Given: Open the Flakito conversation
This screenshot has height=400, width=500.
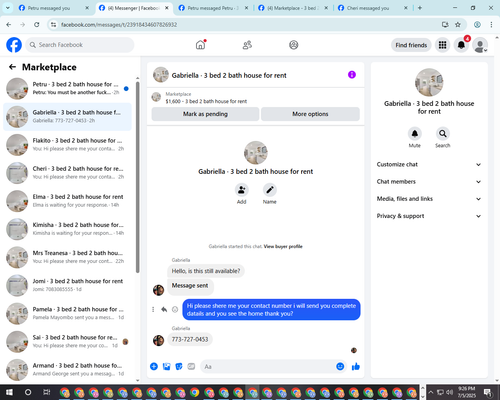Looking at the screenshot, I should pos(67,145).
